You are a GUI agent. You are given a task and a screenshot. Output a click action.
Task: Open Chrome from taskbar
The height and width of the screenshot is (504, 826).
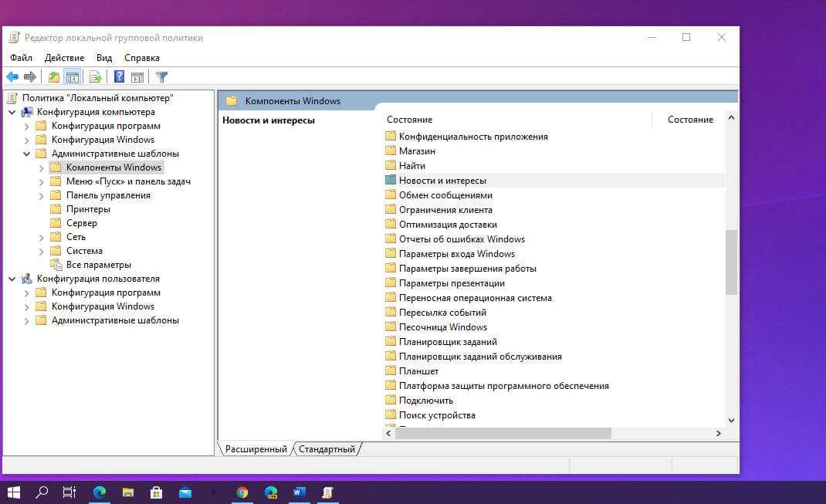(242, 492)
